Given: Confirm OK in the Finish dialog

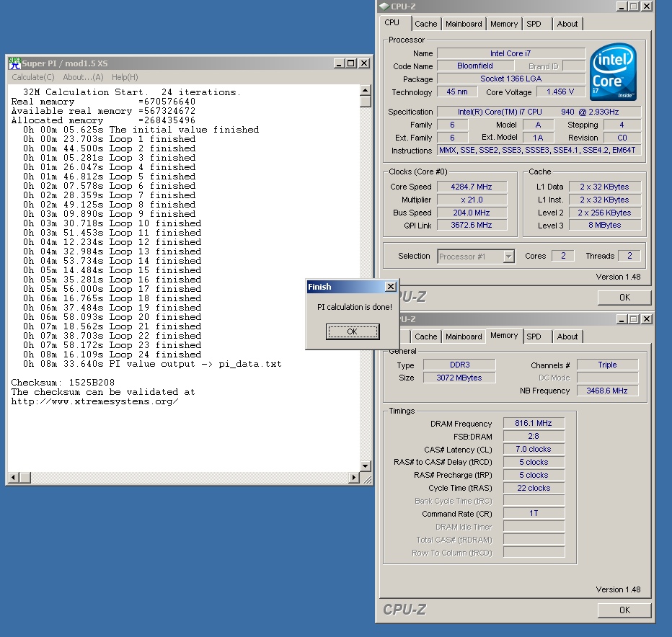Looking at the screenshot, I should [353, 331].
